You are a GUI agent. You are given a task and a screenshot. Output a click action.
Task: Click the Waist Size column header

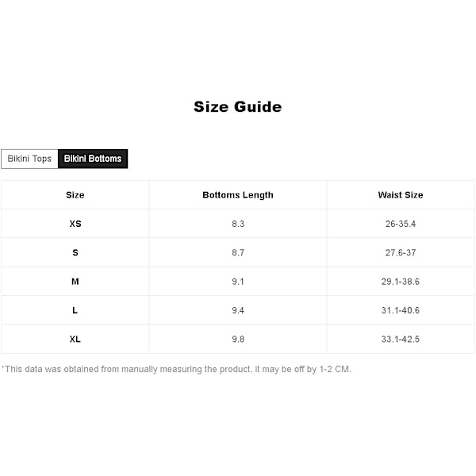coord(401,195)
